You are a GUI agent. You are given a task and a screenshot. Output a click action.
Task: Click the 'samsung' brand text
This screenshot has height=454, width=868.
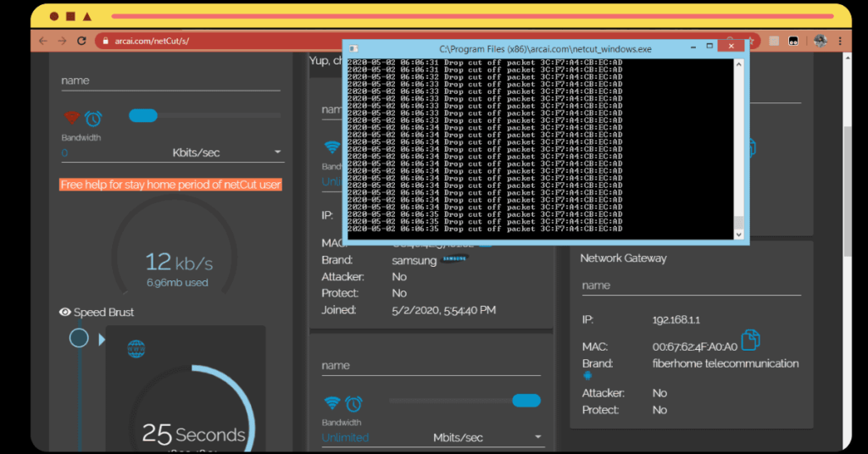point(414,260)
